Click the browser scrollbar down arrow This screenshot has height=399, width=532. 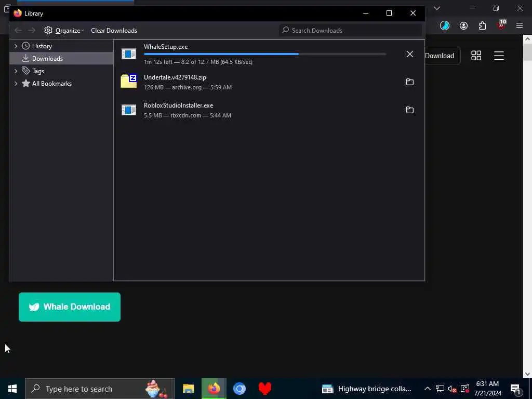[x=527, y=374]
